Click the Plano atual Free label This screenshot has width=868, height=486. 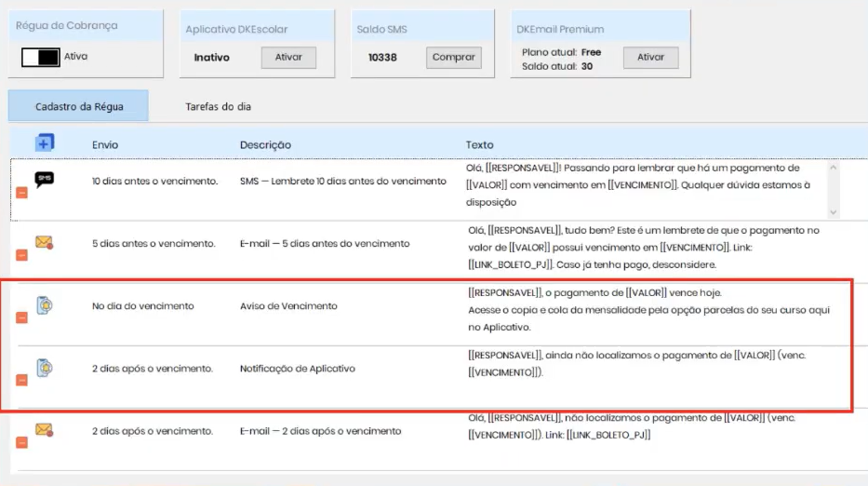pyautogui.click(x=561, y=53)
